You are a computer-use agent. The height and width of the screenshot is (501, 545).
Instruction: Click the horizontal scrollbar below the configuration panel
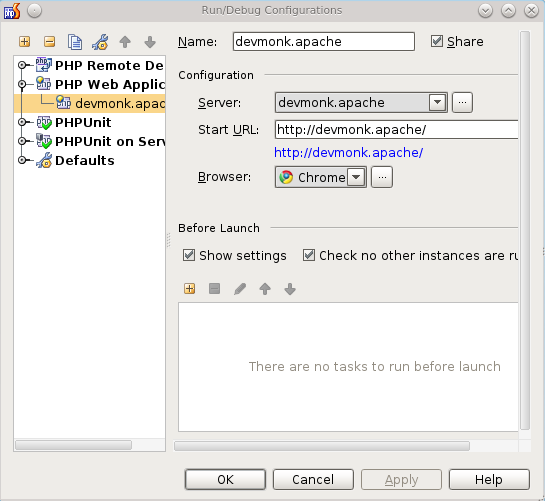coord(322,446)
